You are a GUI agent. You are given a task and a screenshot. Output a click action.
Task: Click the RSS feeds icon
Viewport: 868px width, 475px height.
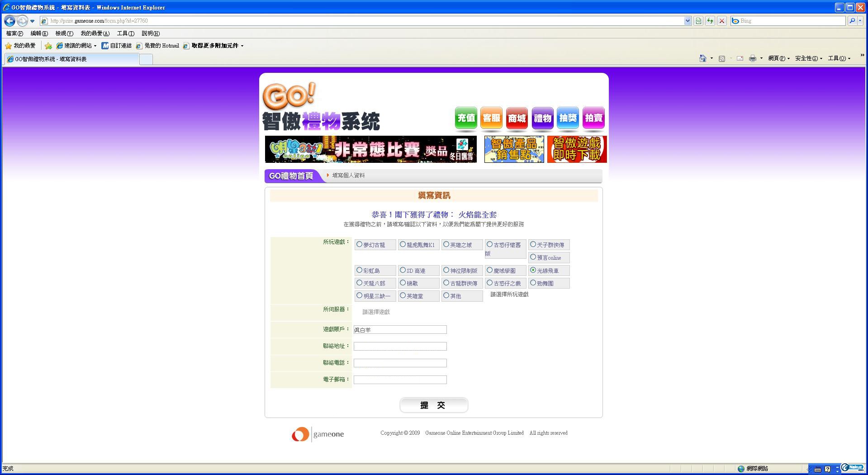coord(722,58)
